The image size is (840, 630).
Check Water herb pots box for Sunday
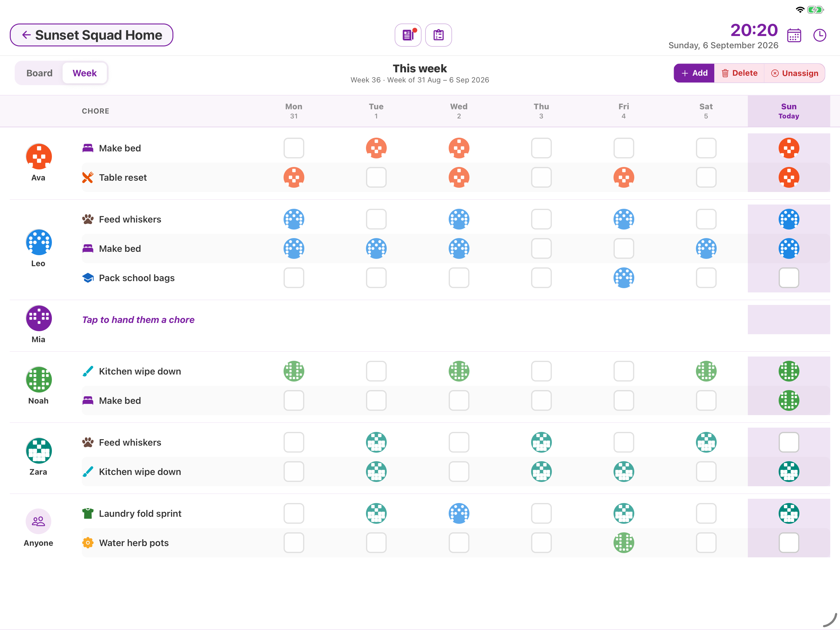pyautogui.click(x=789, y=543)
